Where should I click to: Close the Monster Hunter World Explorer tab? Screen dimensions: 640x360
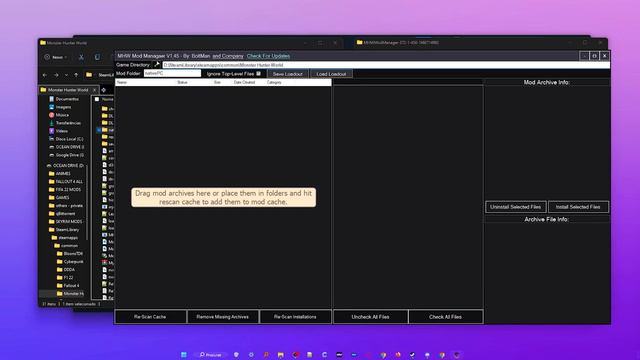point(95,90)
